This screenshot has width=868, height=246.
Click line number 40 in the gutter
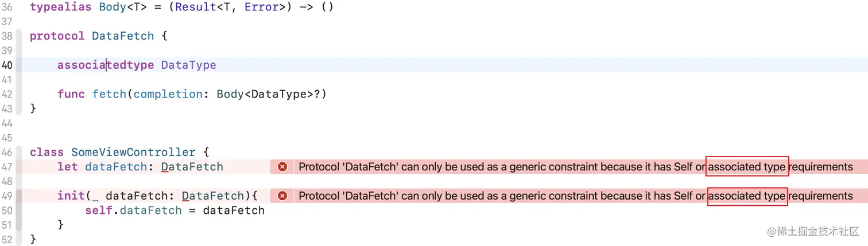point(7,65)
